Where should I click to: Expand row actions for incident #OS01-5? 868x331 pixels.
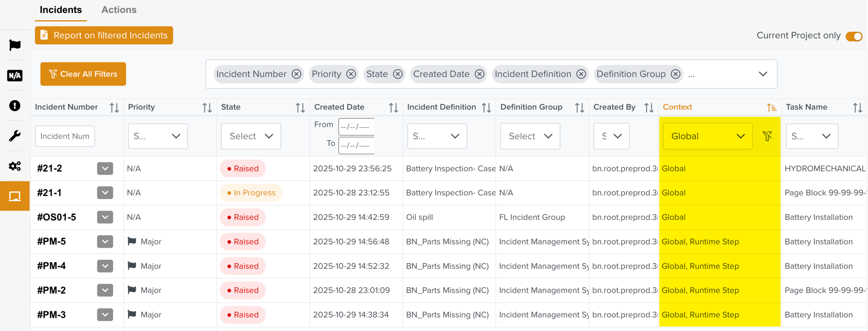coord(105,217)
